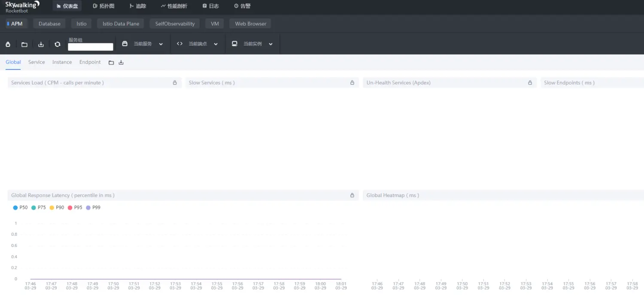Switch to the Instance sub-tab

pos(62,62)
